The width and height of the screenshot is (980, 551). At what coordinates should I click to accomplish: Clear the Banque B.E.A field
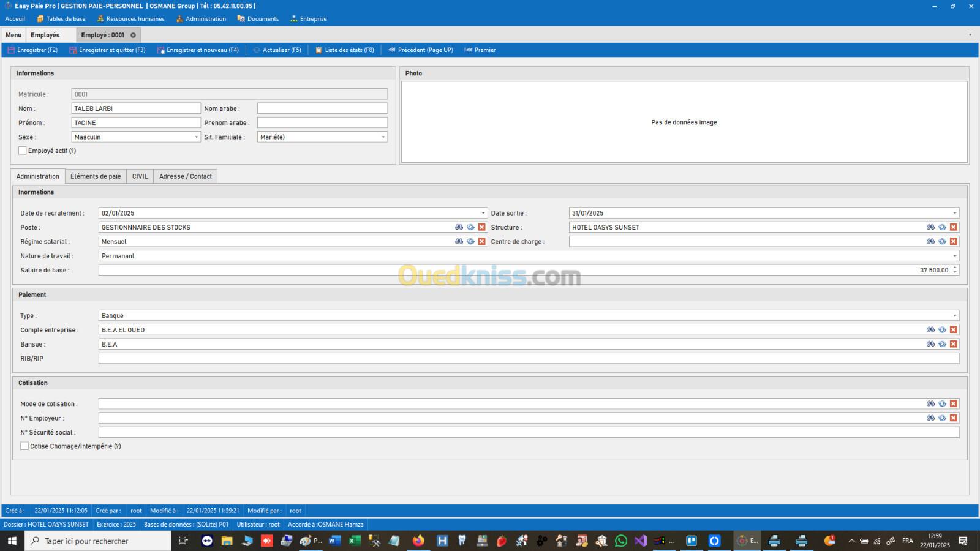click(x=953, y=344)
